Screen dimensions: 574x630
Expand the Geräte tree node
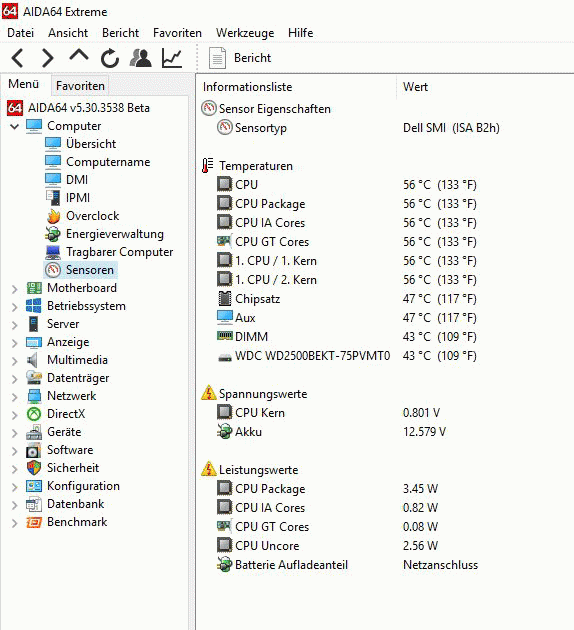(14, 433)
